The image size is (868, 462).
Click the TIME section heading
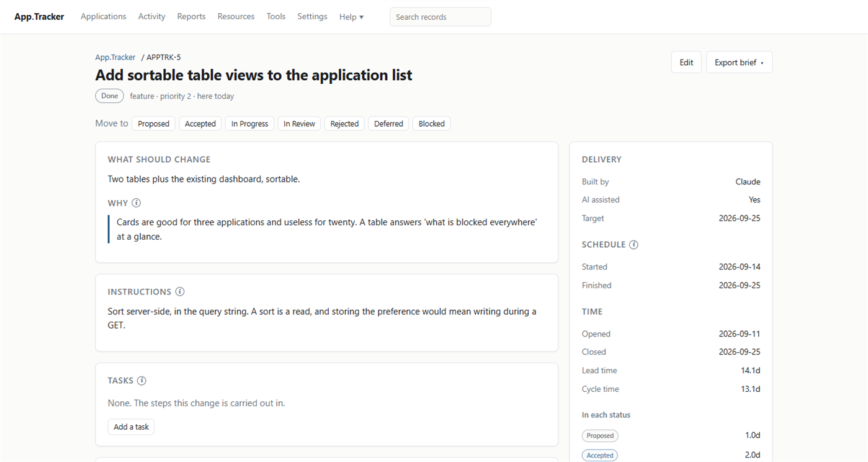click(x=592, y=312)
